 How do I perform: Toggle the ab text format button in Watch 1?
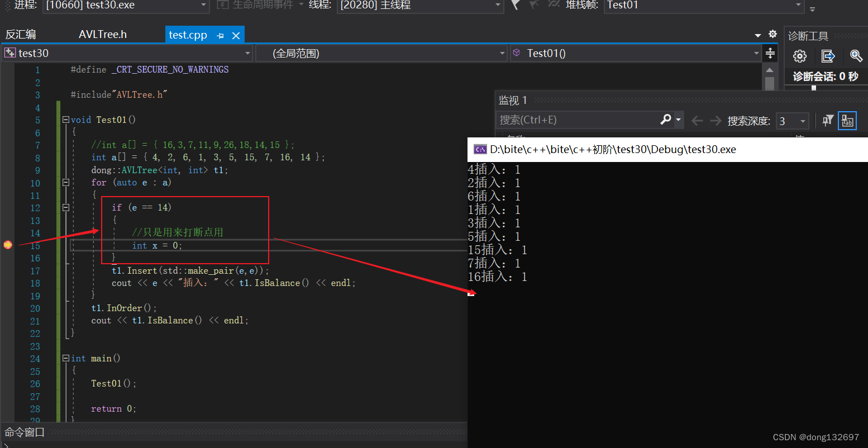click(847, 120)
